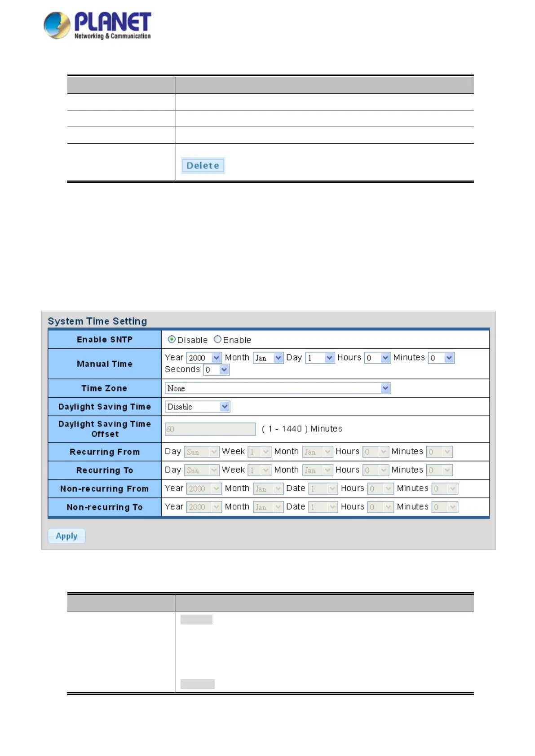The height and width of the screenshot is (756, 535).
Task: Open the Manual Time Month dropdown
Action: coord(268,358)
